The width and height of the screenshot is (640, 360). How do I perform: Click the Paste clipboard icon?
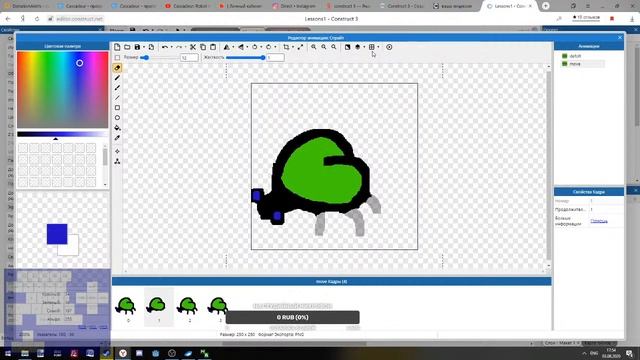[x=213, y=47]
